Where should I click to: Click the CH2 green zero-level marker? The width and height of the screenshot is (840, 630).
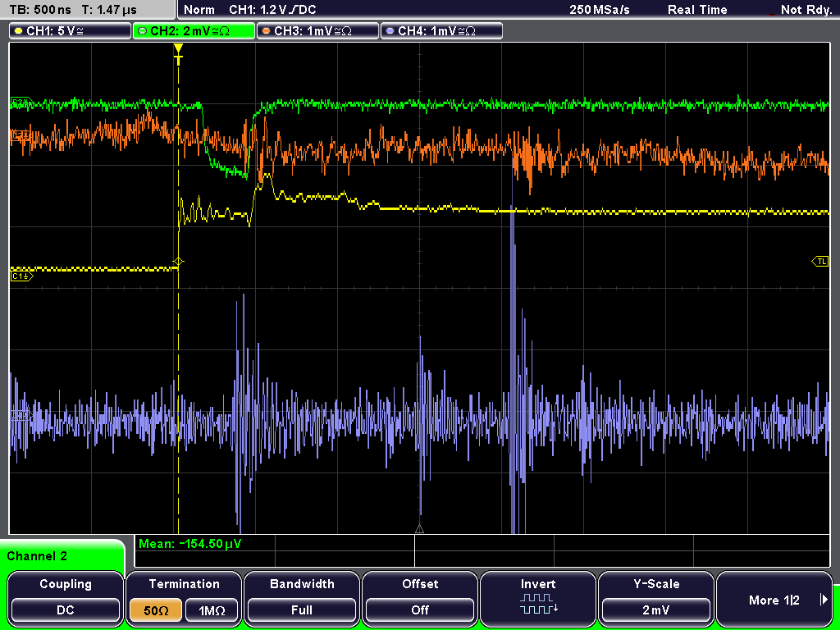pos(21,103)
